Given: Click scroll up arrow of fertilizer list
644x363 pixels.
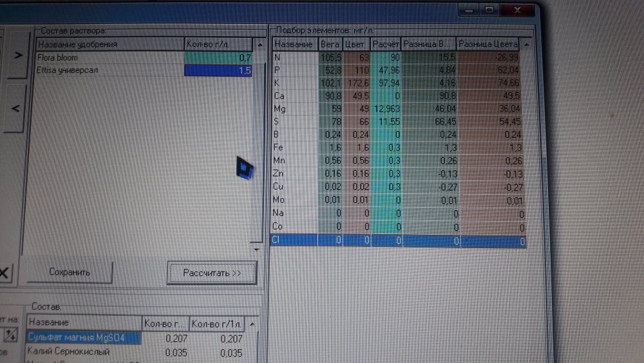Looking at the screenshot, I should (x=260, y=44).
